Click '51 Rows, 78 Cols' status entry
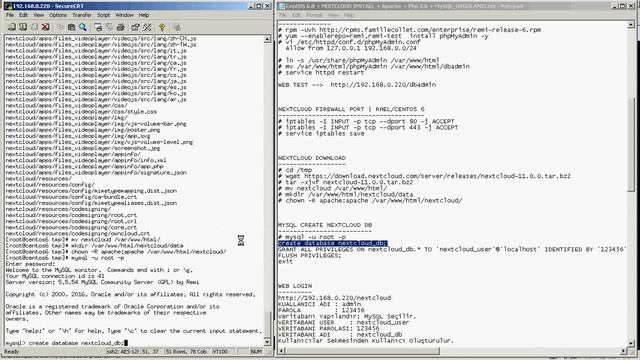640x360 pixels. [x=186, y=351]
